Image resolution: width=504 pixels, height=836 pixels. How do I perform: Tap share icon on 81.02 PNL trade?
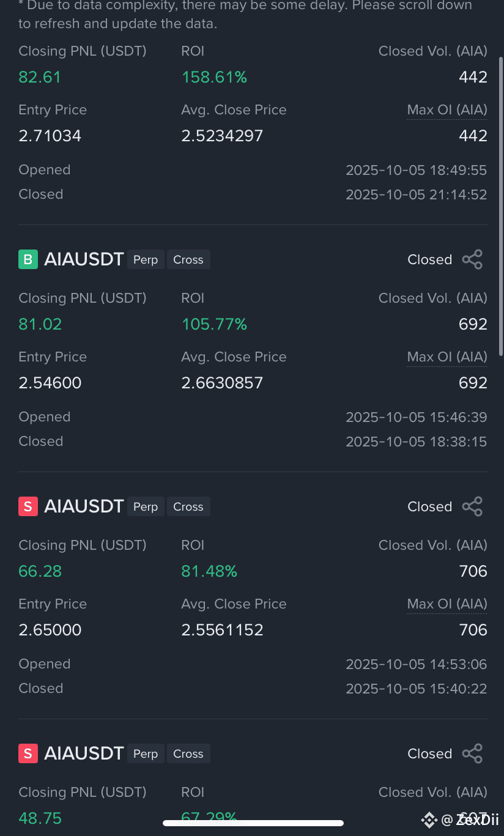(472, 260)
